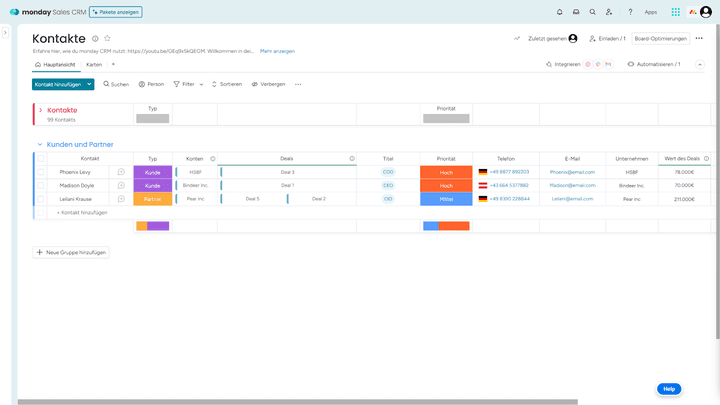Favorite the Kontakte board with star
720x405 pixels.
[107, 38]
